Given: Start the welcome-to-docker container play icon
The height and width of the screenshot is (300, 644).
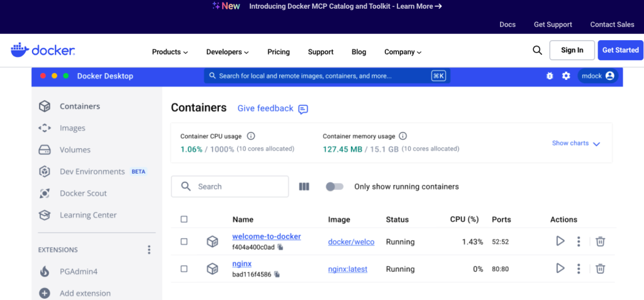Looking at the screenshot, I should pyautogui.click(x=560, y=242).
